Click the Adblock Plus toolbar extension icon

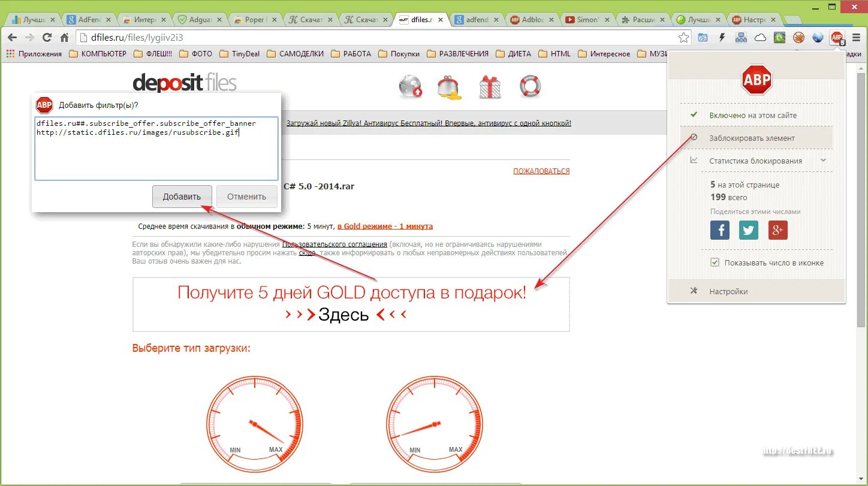point(837,38)
